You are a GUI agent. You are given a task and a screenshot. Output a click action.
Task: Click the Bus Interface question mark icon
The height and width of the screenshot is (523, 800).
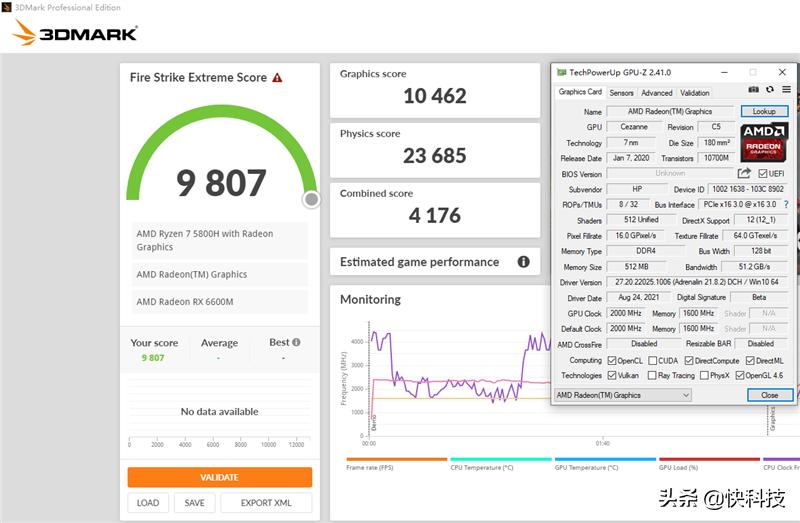(785, 204)
